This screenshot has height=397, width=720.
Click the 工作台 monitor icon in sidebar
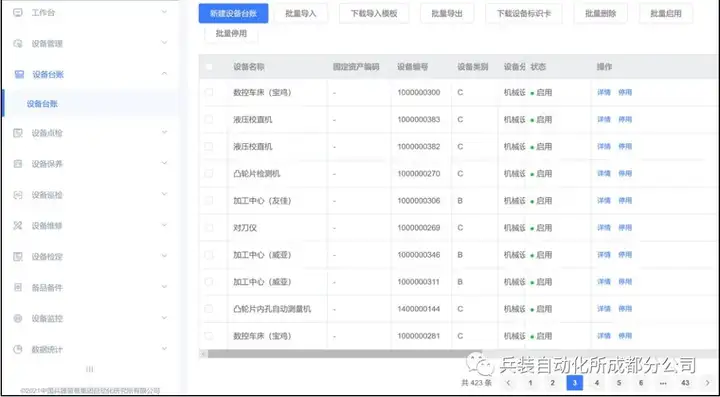tap(17, 12)
